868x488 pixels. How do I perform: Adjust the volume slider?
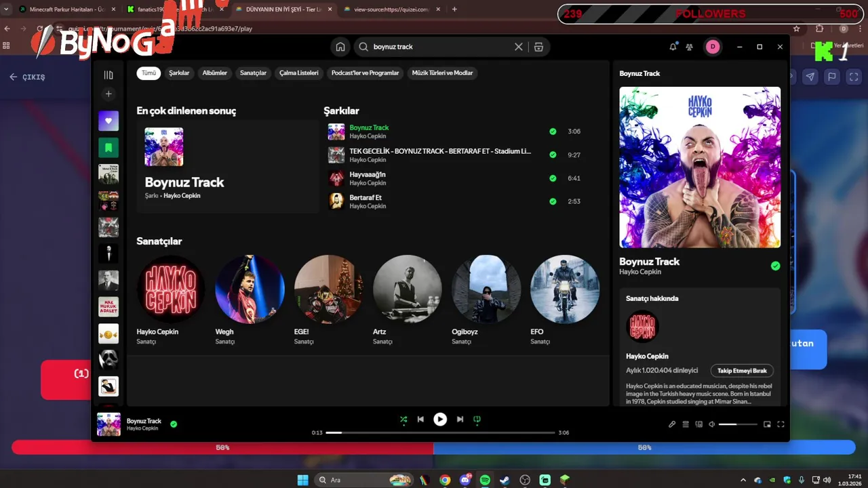tap(738, 424)
